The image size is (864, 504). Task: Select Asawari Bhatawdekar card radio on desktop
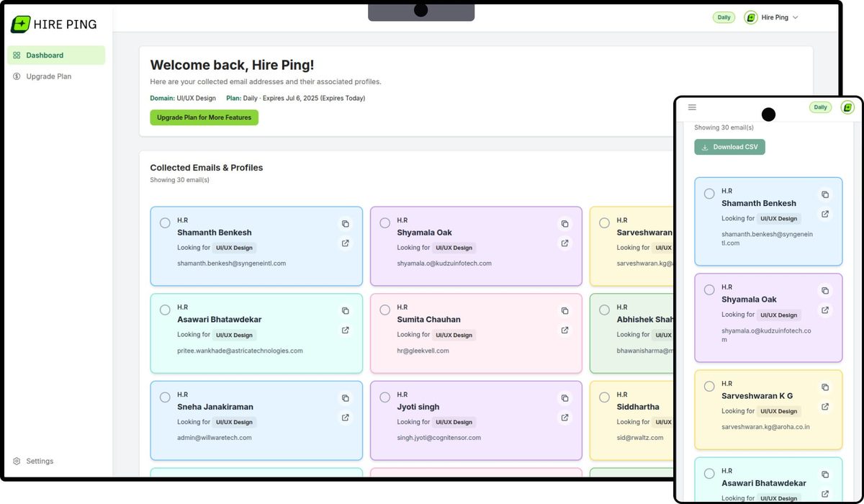pos(165,310)
